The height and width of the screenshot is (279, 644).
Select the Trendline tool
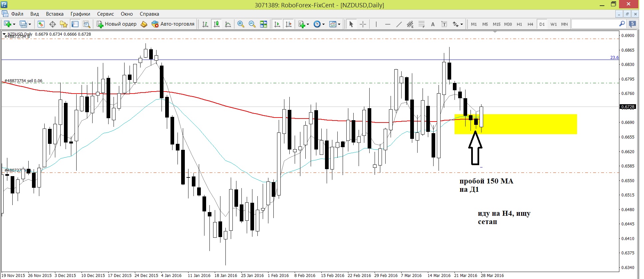(x=399, y=24)
